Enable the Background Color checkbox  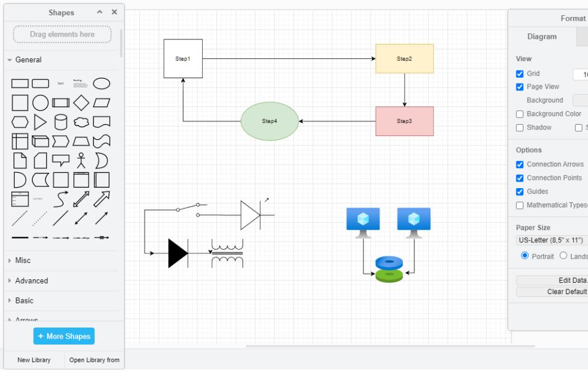(x=520, y=114)
